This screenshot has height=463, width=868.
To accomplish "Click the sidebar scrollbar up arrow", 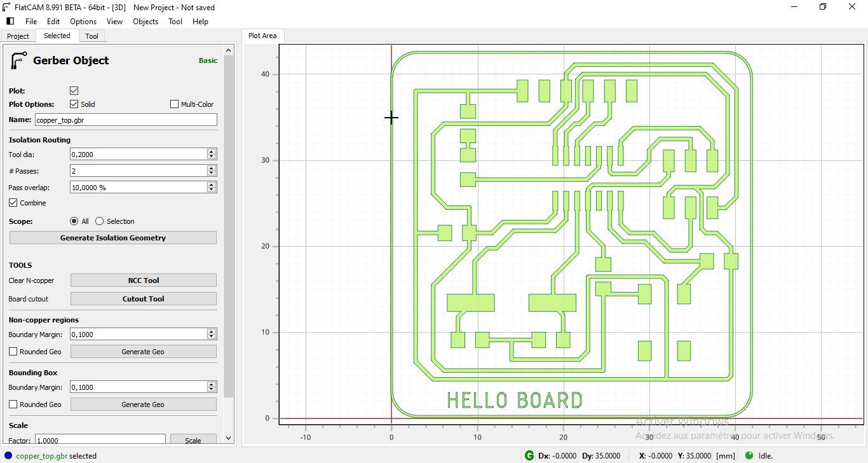I will click(229, 49).
